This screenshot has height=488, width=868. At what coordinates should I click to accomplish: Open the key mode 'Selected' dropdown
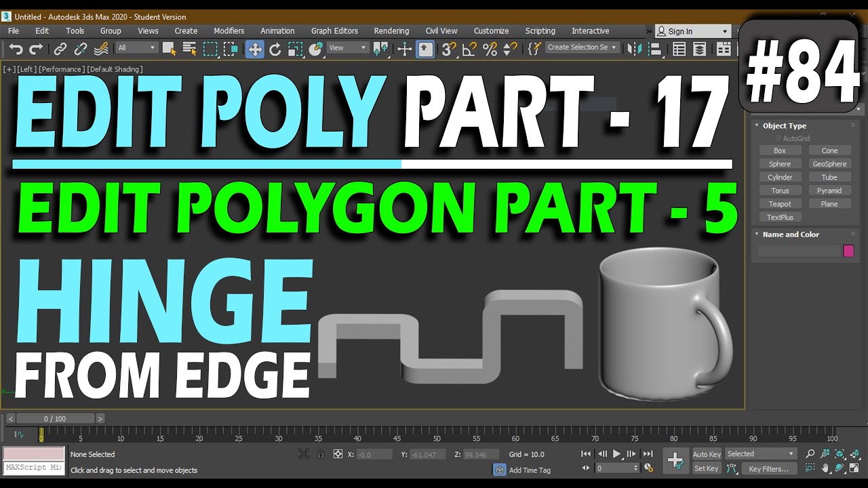click(760, 454)
